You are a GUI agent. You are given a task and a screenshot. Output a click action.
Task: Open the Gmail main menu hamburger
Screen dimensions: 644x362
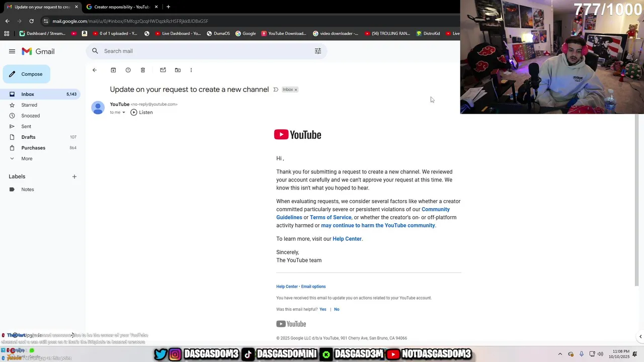click(x=12, y=51)
